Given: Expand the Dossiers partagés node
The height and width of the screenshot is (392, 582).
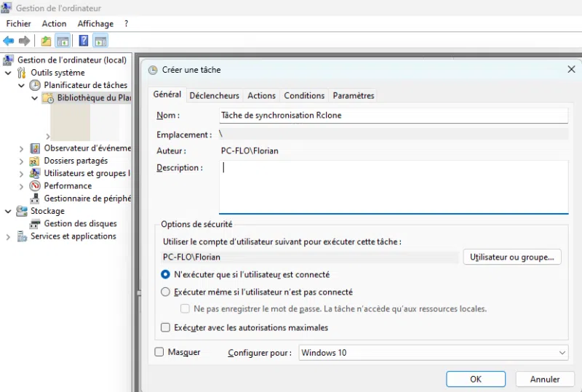Looking at the screenshot, I should tap(22, 161).
